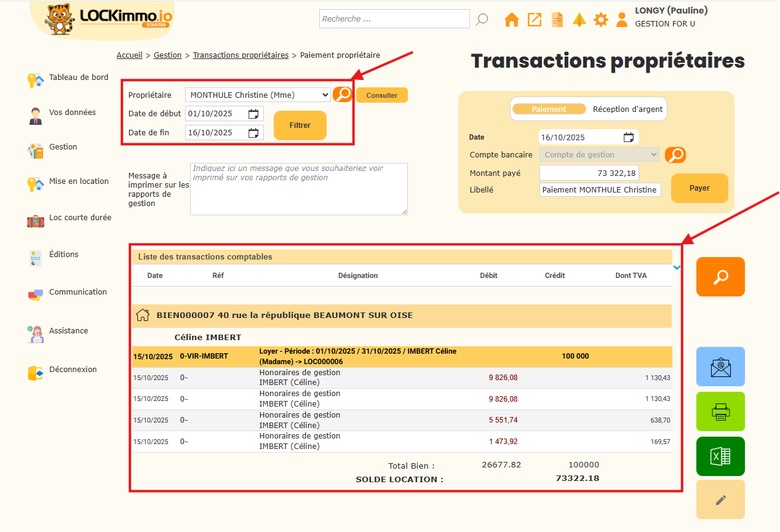Open the Propriétaire dropdown list

pyautogui.click(x=258, y=95)
